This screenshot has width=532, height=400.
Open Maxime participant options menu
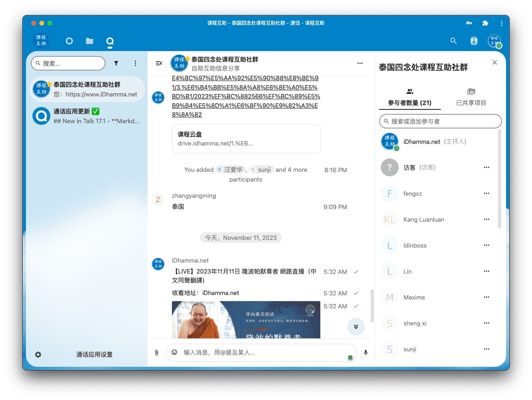487,297
